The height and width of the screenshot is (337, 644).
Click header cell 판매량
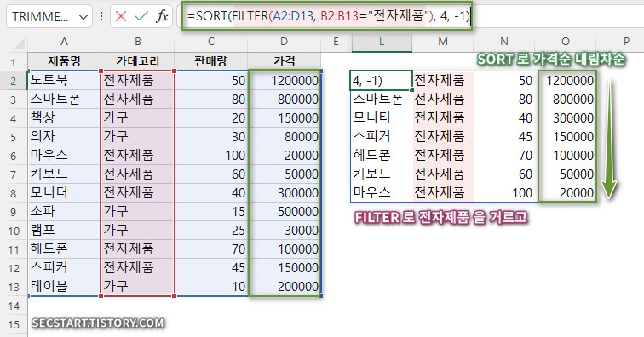pos(211,61)
